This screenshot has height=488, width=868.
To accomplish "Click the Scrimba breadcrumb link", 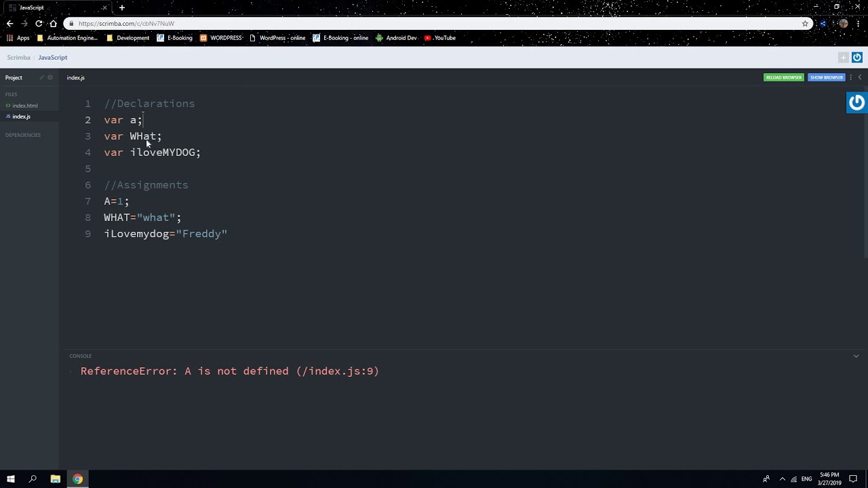I will tap(18, 58).
